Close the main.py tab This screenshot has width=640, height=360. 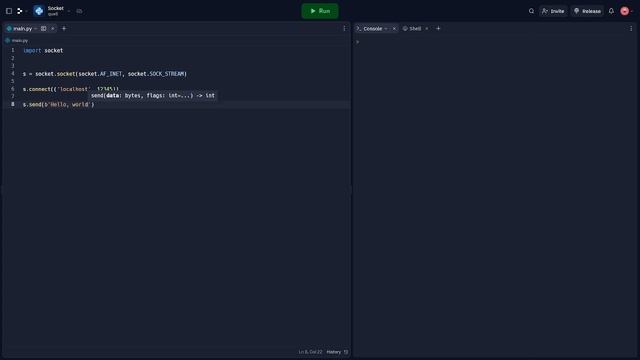(53, 29)
